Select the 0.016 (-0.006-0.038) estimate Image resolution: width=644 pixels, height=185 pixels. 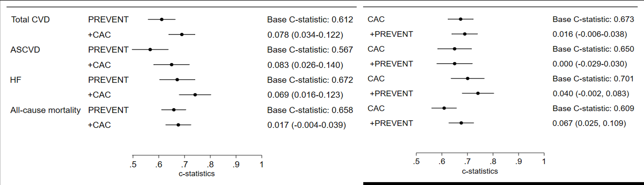(x=590, y=34)
